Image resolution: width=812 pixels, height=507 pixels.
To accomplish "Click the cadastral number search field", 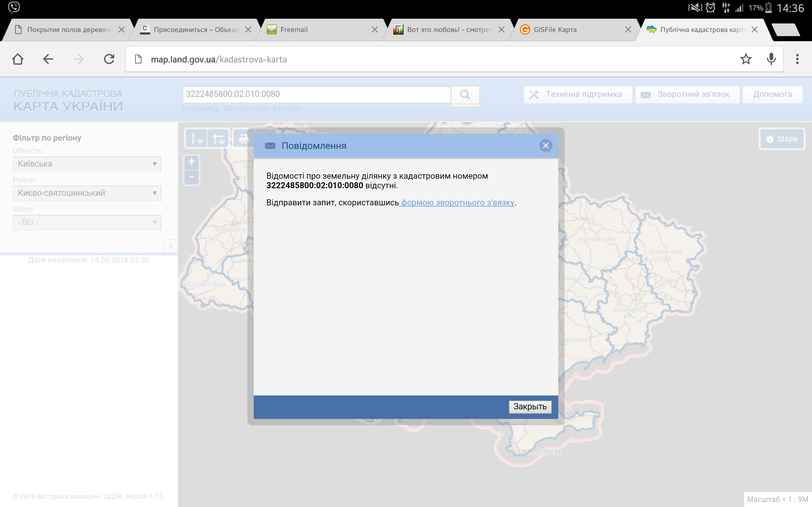I will pos(316,94).
